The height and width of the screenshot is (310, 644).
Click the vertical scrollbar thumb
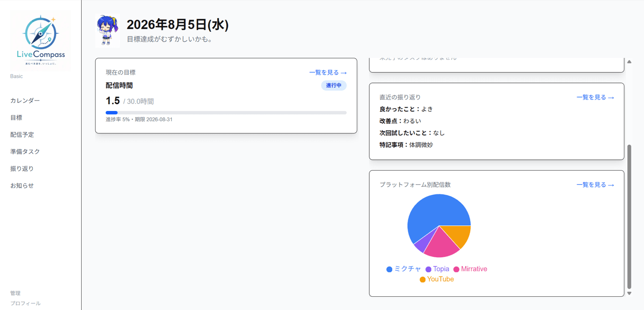(630, 217)
